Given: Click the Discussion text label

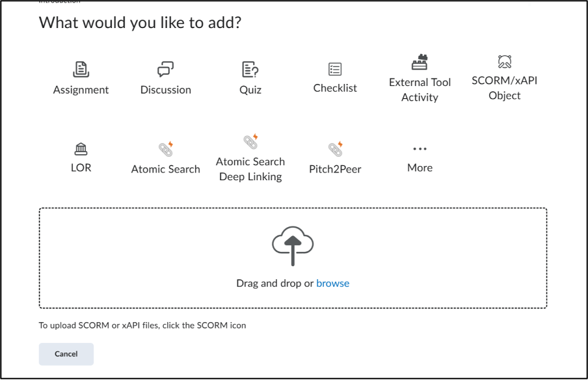Looking at the screenshot, I should (x=166, y=90).
